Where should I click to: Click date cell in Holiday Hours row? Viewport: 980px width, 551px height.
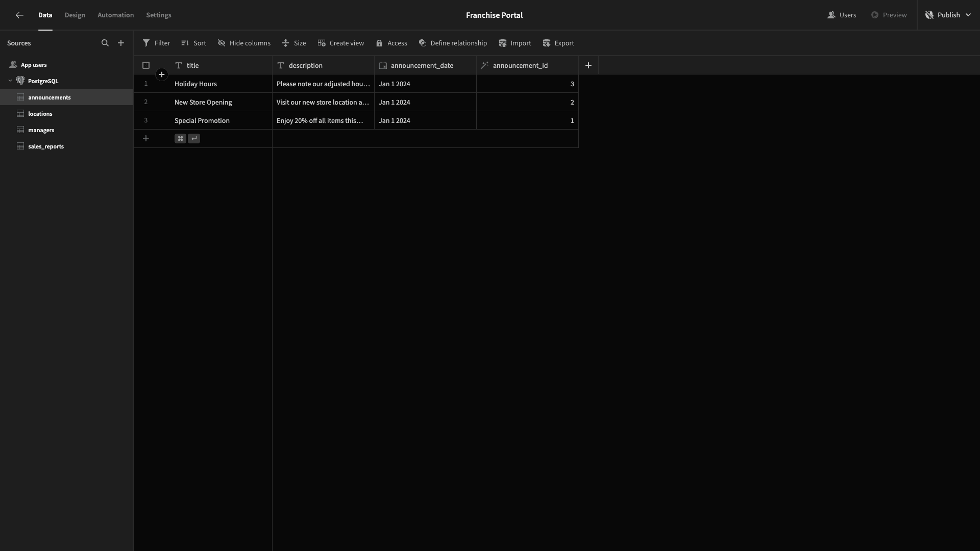(x=426, y=84)
